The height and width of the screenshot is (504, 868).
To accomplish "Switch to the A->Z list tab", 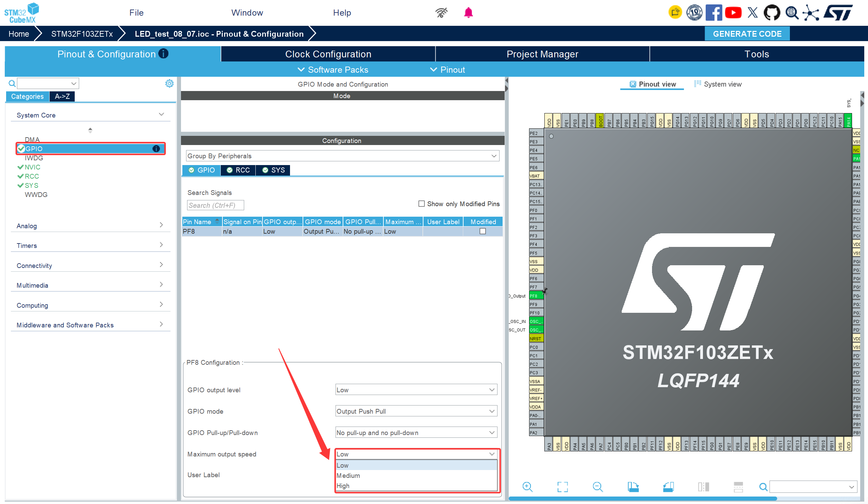I will [x=62, y=96].
